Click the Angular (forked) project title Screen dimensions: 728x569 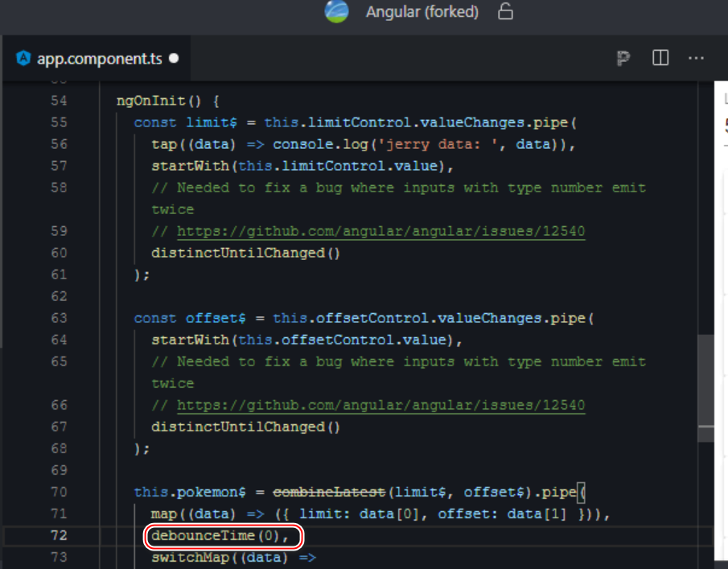click(x=422, y=11)
